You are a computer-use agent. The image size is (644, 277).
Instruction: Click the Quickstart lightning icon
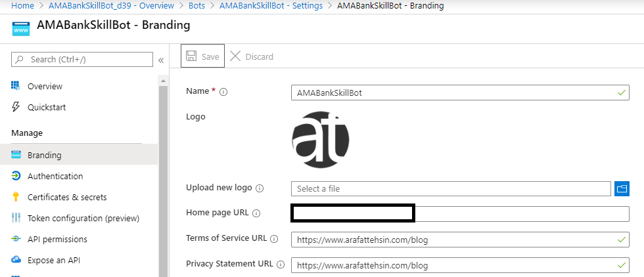coord(16,107)
